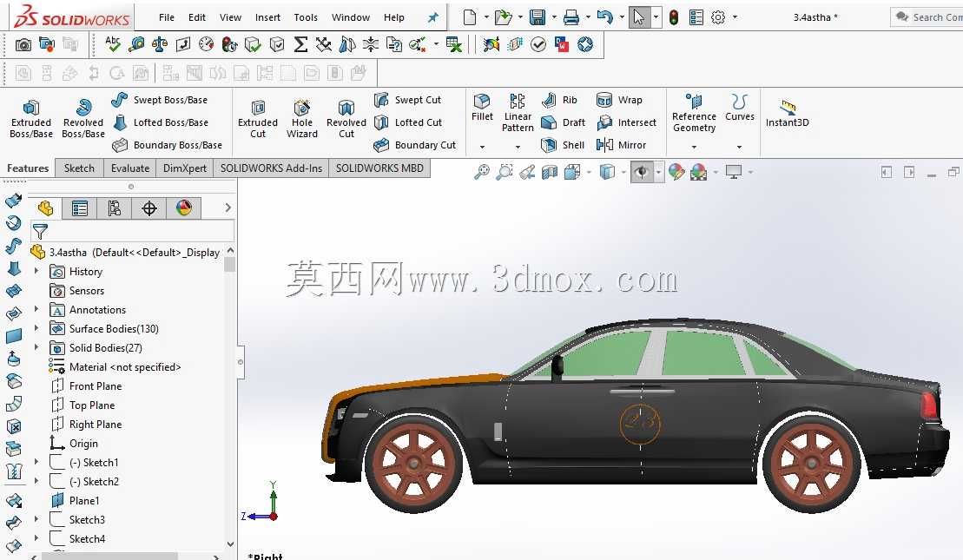Open the Curves tools
This screenshot has width=963, height=560.
pos(740,108)
